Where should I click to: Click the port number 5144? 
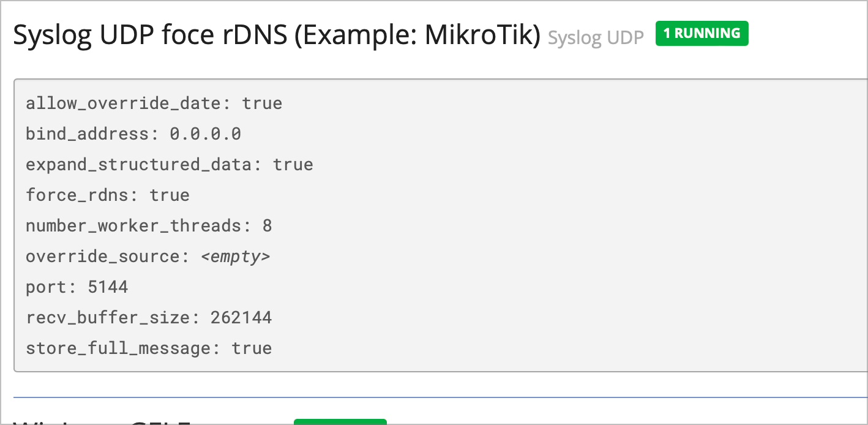click(x=108, y=287)
